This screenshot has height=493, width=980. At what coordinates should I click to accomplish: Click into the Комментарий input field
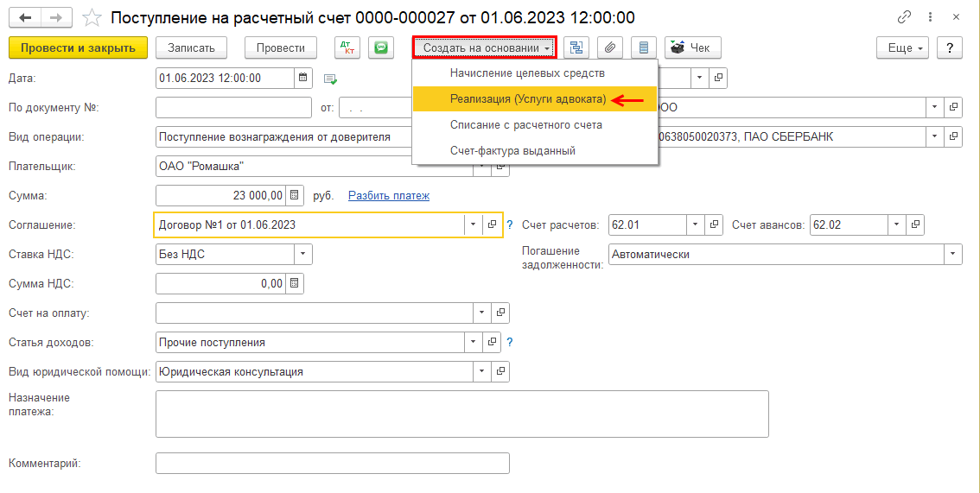click(x=332, y=464)
